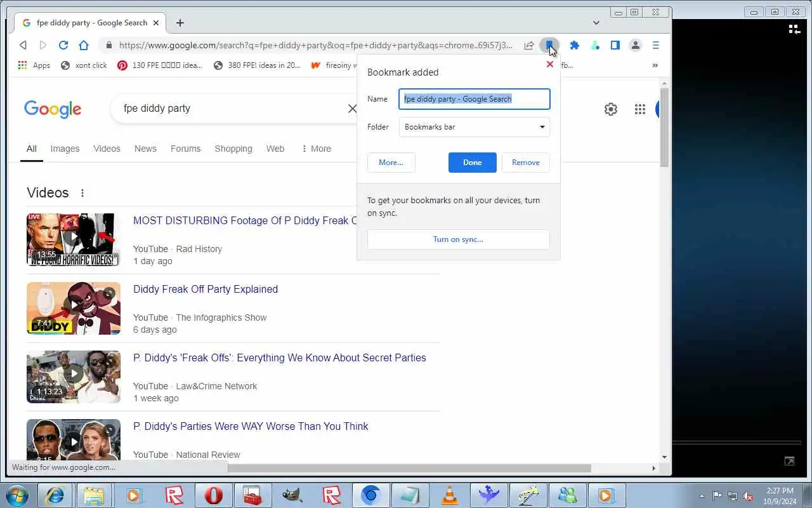The image size is (812, 508).
Task: Reload the current Google page
Action: coord(63,45)
